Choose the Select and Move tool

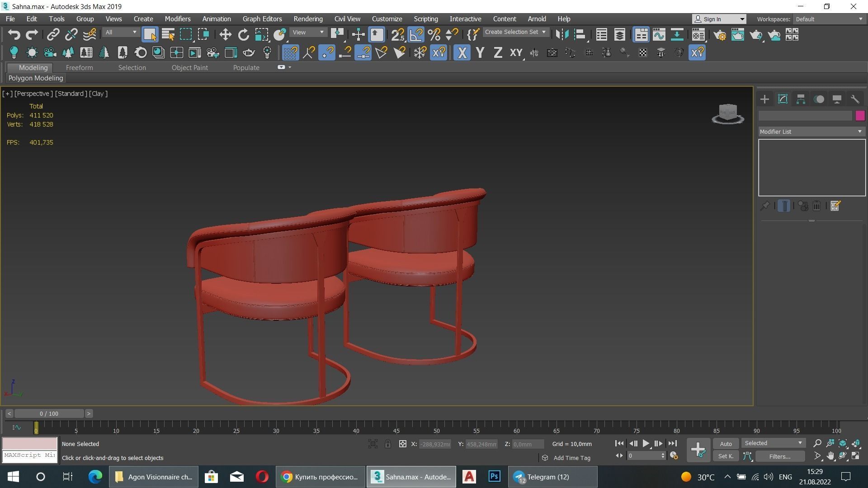pyautogui.click(x=225, y=35)
